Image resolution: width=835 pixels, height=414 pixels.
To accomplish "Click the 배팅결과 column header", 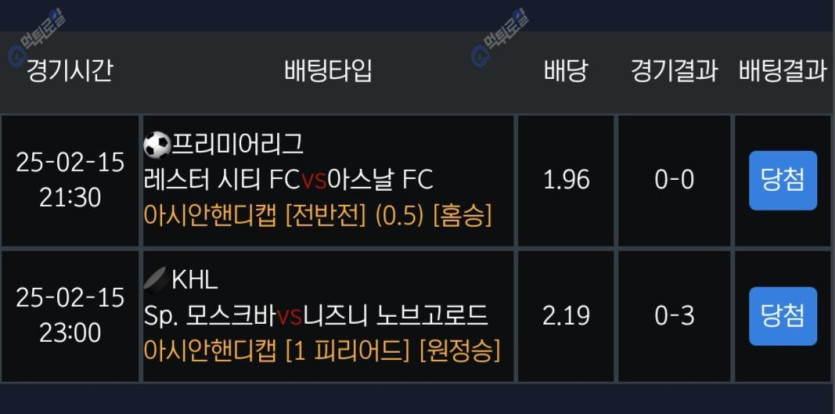I will pyautogui.click(x=783, y=72).
